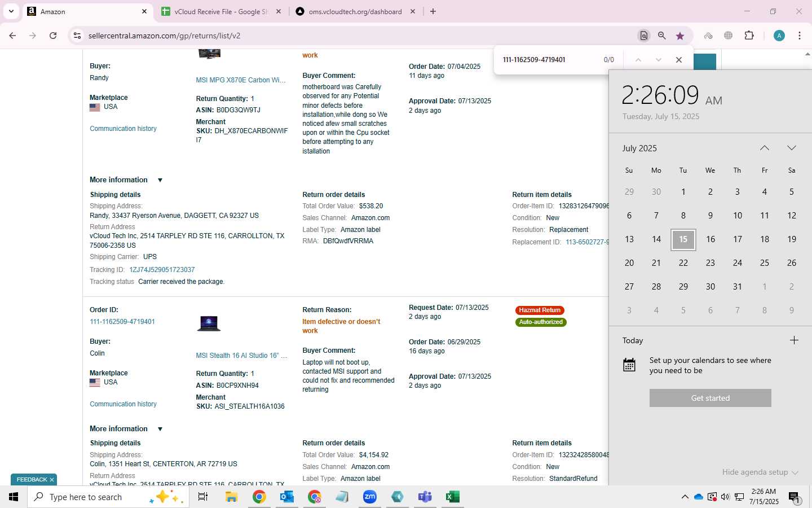Add a new event with the plus icon
The image size is (812, 508).
(x=794, y=340)
